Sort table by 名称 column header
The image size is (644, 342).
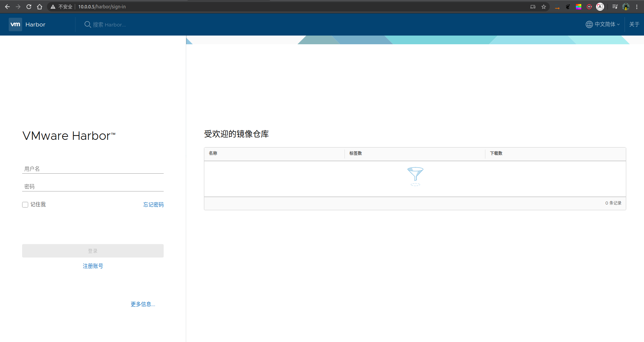213,153
